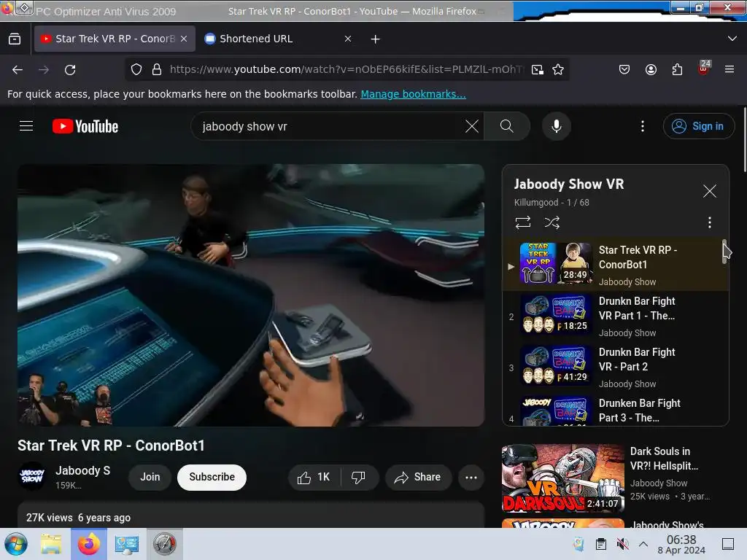
Task: Open the YouTube settings three-dot menu
Action: [643, 126]
